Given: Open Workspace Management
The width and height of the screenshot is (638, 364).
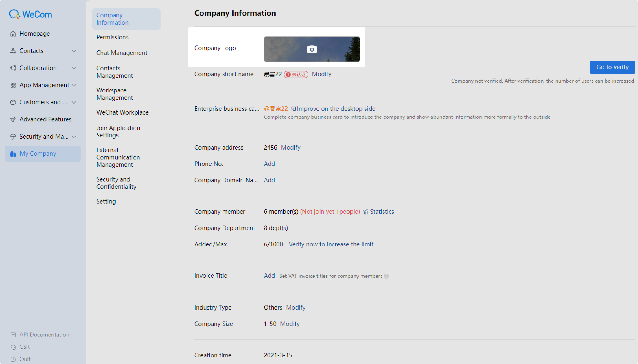Looking at the screenshot, I should pyautogui.click(x=115, y=94).
